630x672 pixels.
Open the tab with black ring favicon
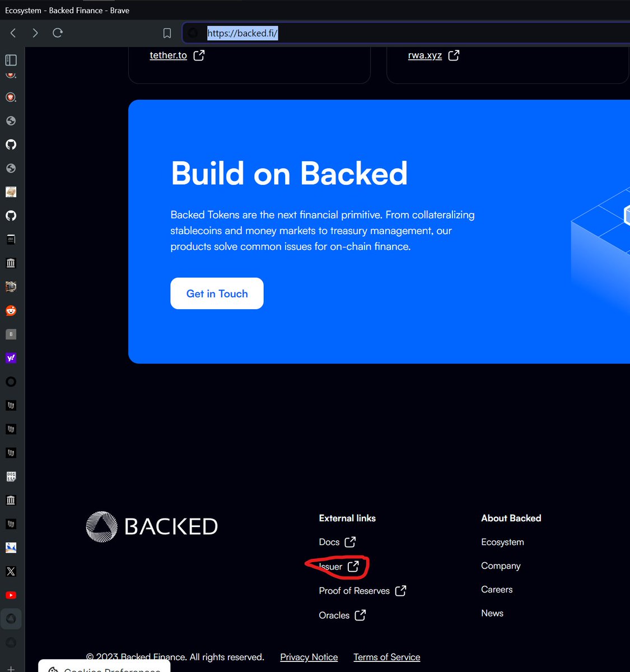coord(11,382)
